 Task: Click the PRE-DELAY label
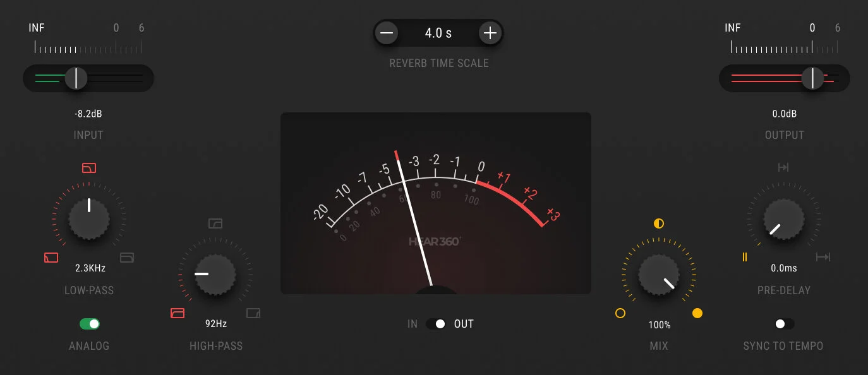pos(784,290)
